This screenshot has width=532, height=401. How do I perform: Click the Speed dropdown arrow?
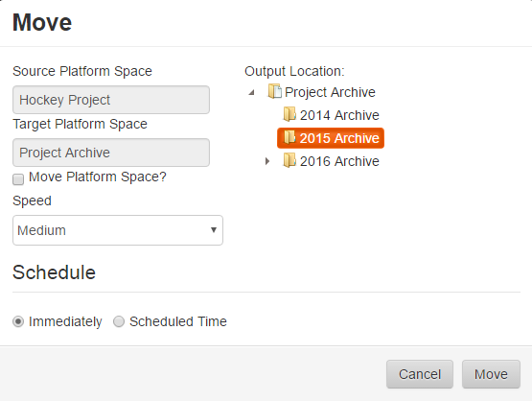[214, 230]
